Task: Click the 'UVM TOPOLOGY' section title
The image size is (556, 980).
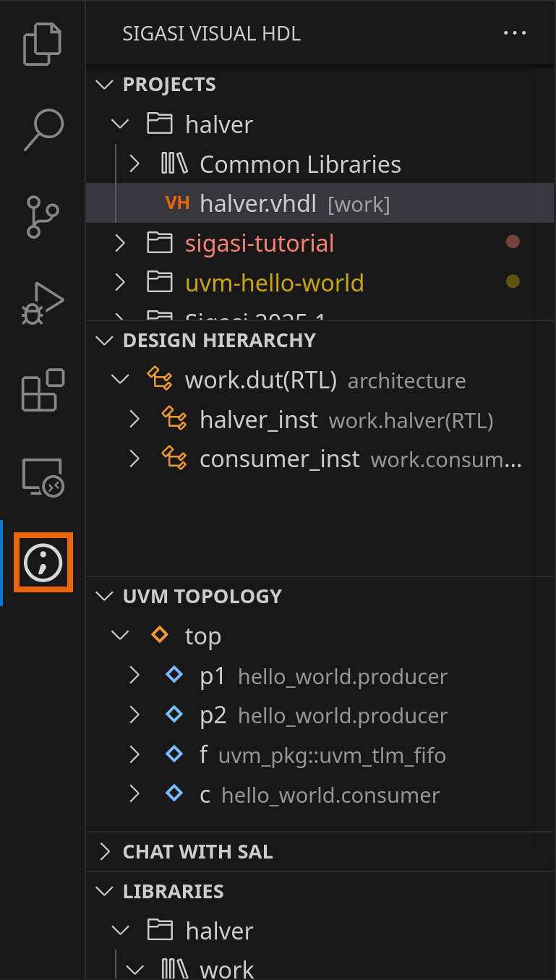Action: click(202, 596)
